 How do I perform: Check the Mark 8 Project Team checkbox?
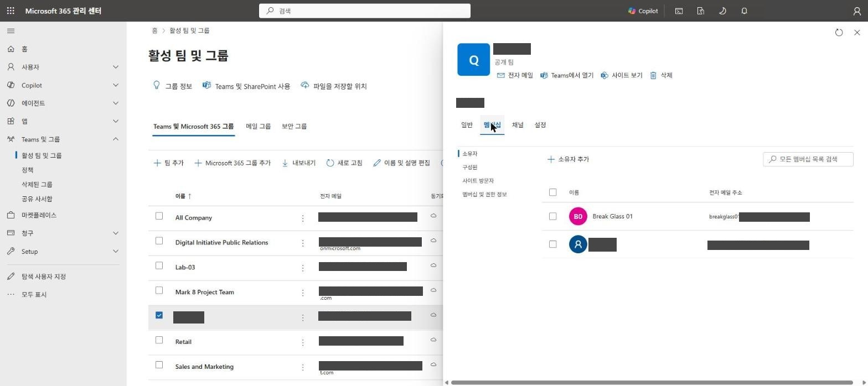pos(159,290)
